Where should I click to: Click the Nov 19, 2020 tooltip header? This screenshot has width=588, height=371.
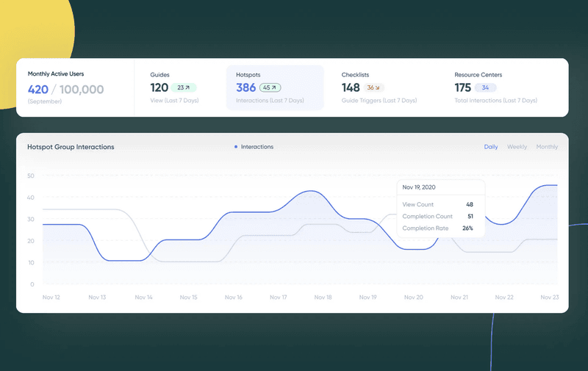click(x=419, y=187)
